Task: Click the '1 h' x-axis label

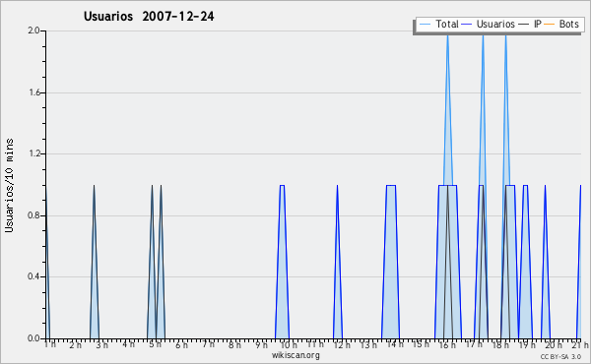Action: point(50,344)
